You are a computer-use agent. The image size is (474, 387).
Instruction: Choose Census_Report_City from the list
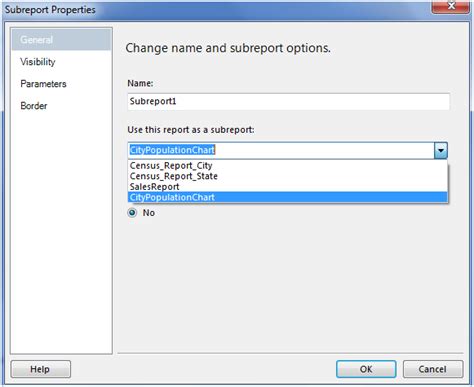point(288,165)
